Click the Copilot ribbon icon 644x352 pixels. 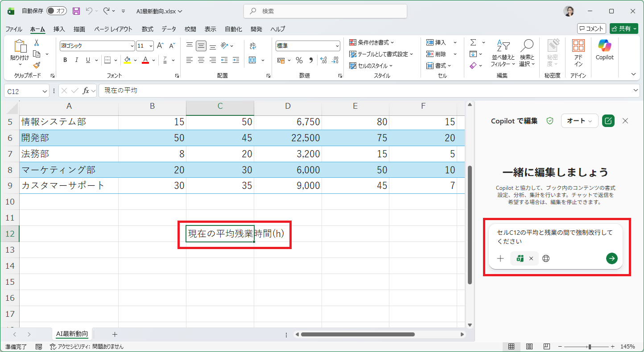[604, 49]
